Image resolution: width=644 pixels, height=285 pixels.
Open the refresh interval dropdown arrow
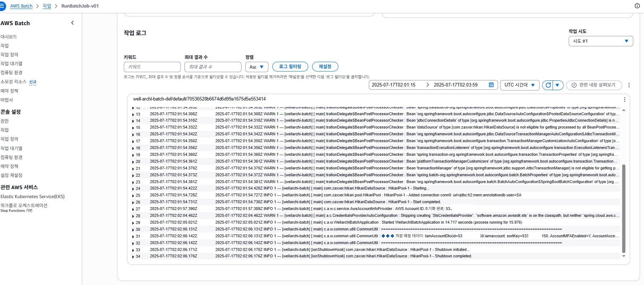[558, 85]
